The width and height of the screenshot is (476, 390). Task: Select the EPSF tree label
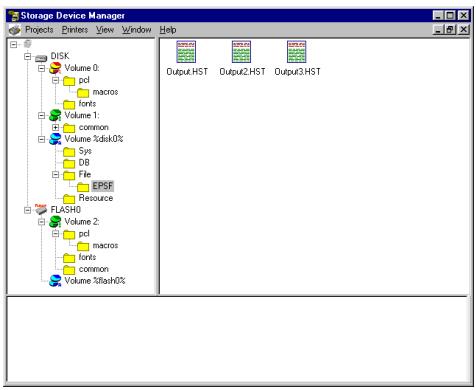(x=103, y=186)
